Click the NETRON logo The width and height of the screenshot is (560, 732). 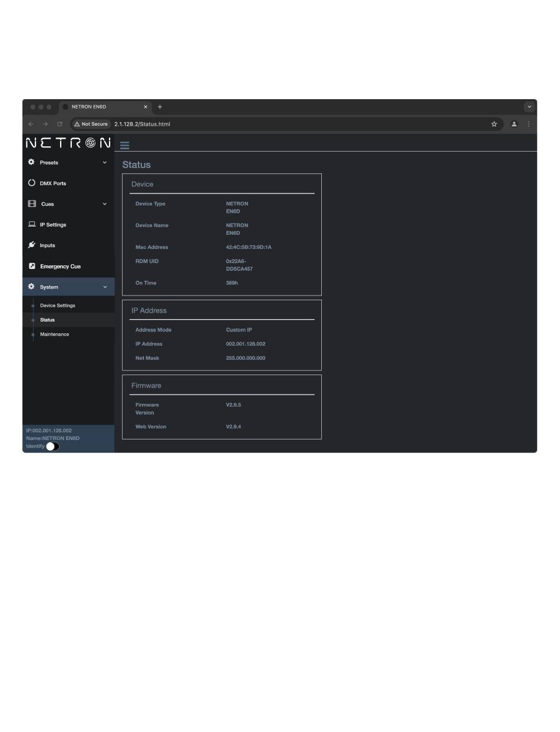(68, 143)
